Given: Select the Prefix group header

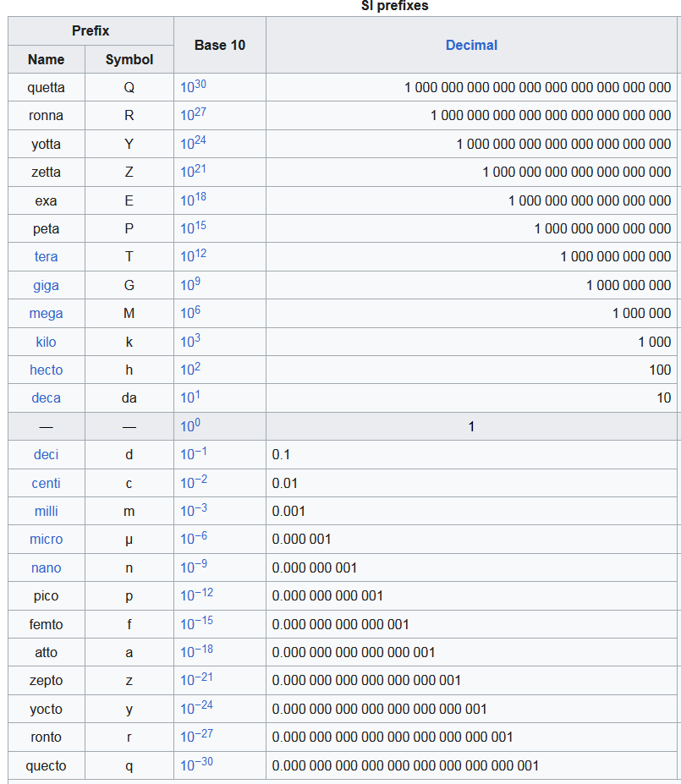Looking at the screenshot, I should 91,31.
